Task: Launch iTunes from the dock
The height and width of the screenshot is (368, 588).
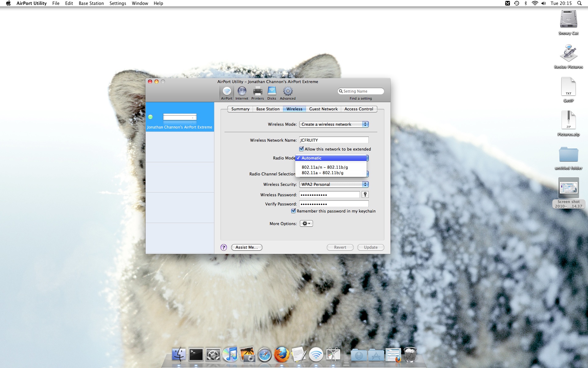Action: click(x=230, y=355)
